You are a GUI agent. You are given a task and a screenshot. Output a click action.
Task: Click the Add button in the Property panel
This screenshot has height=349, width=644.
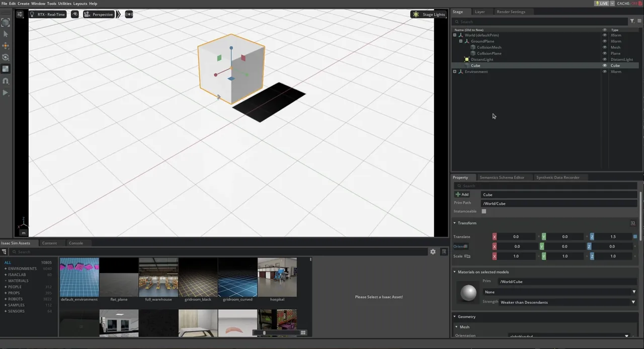(x=462, y=195)
